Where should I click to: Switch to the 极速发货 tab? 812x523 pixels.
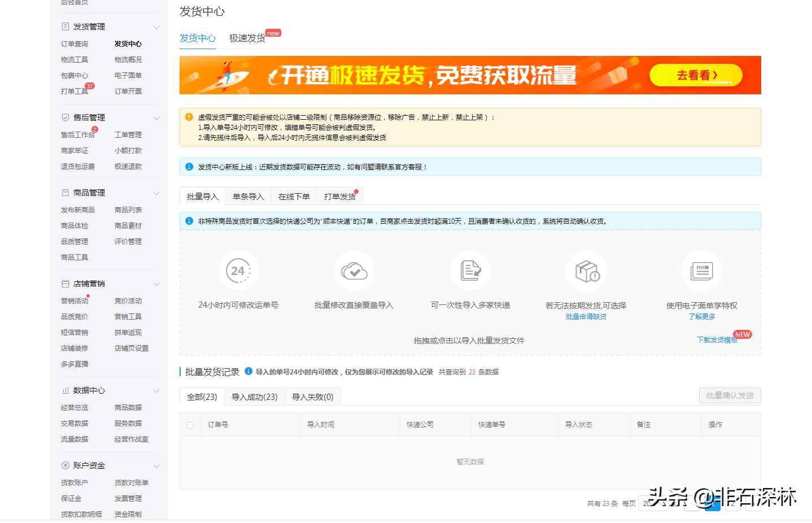(247, 38)
